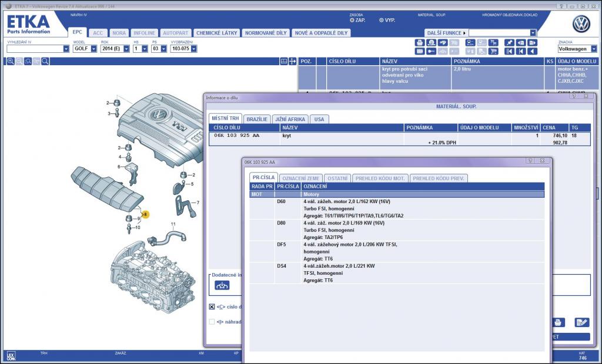Viewport: 602px width, 364px height.
Task: Click the skip-back bar arrow icon
Action: 521,51
